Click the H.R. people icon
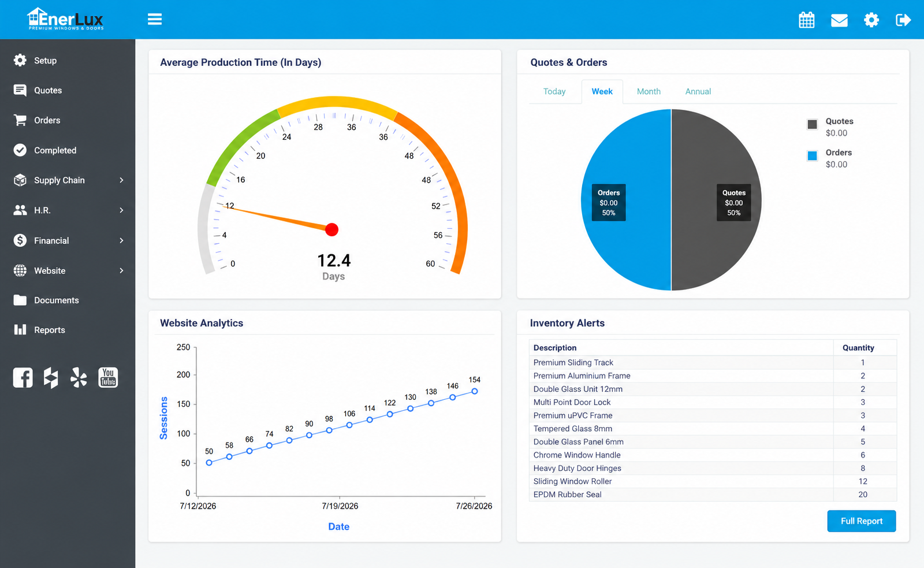The height and width of the screenshot is (568, 924). pyautogui.click(x=20, y=210)
